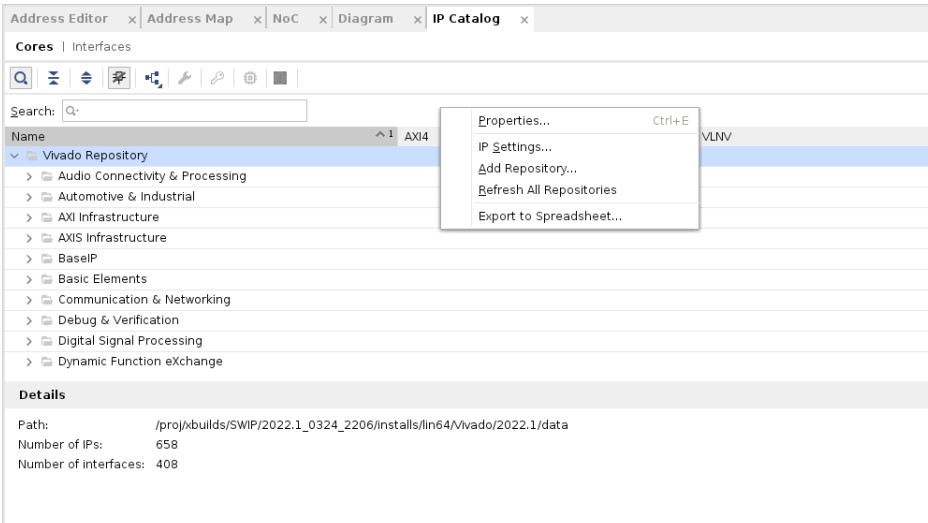Sort by the VLNV column header
Screen dimensions: 928x523
coord(717,137)
